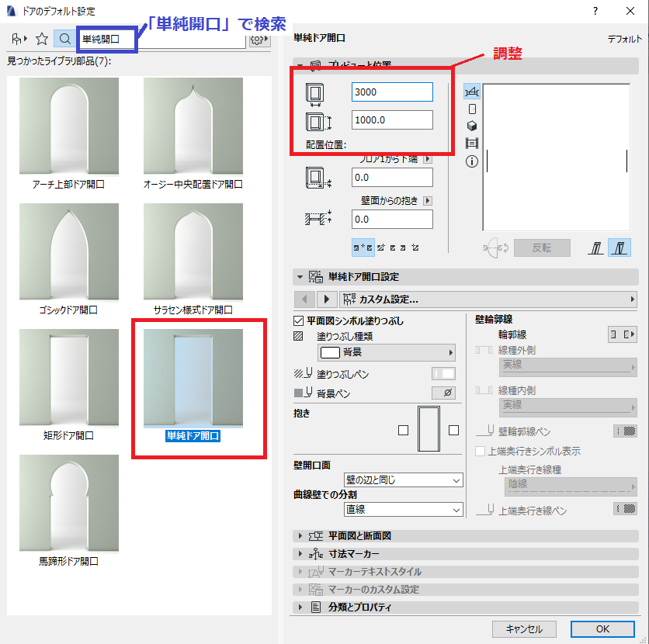Click the キャンセル button
This screenshot has height=644, width=649.
(x=524, y=629)
